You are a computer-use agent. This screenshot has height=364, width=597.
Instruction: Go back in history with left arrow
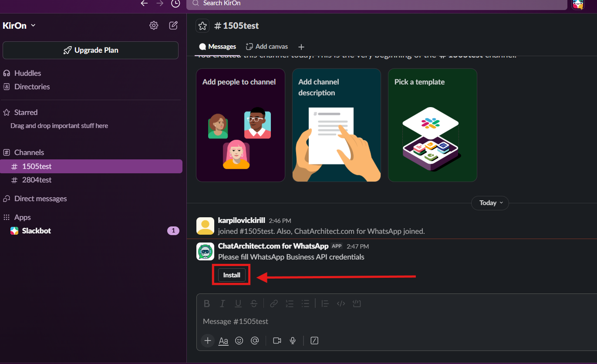point(145,3)
